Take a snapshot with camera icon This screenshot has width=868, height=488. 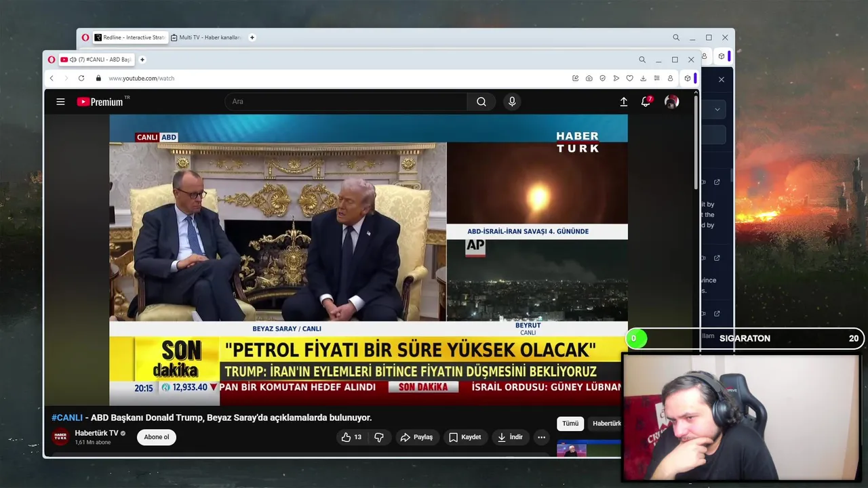[589, 79]
